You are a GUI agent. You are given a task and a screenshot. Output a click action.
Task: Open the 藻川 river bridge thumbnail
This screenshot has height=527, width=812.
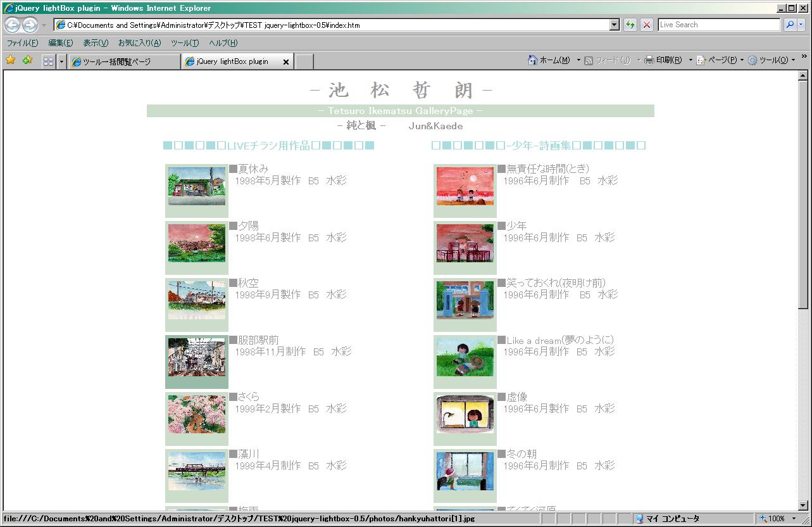tap(197, 471)
